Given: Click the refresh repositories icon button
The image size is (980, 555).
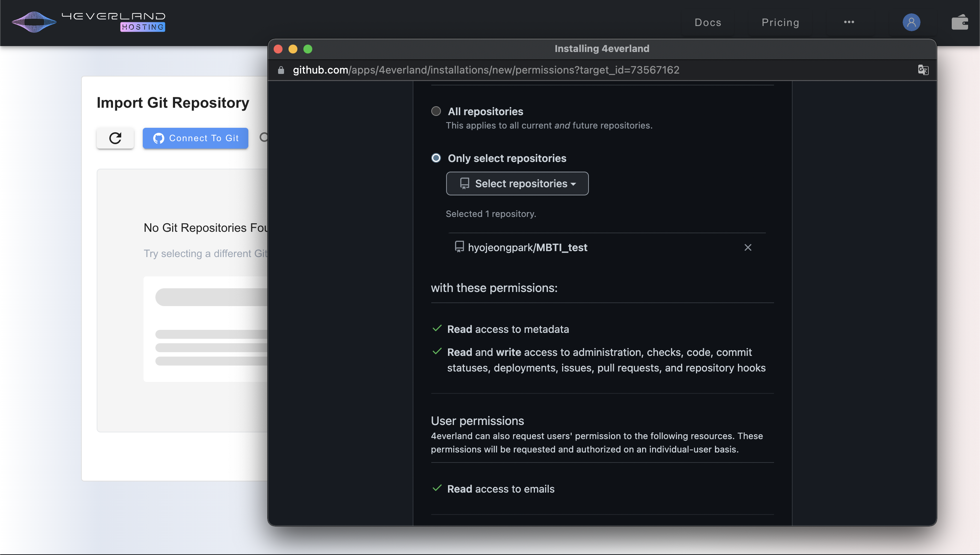Looking at the screenshot, I should tap(115, 138).
